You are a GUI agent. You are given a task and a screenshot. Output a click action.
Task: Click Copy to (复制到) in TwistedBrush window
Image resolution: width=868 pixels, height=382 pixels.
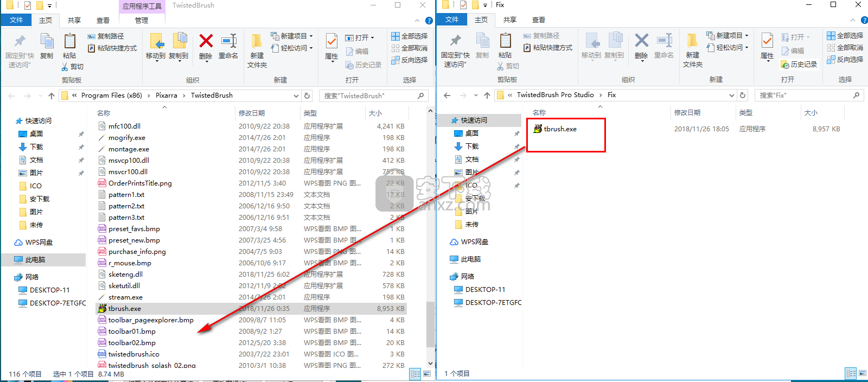point(178,46)
